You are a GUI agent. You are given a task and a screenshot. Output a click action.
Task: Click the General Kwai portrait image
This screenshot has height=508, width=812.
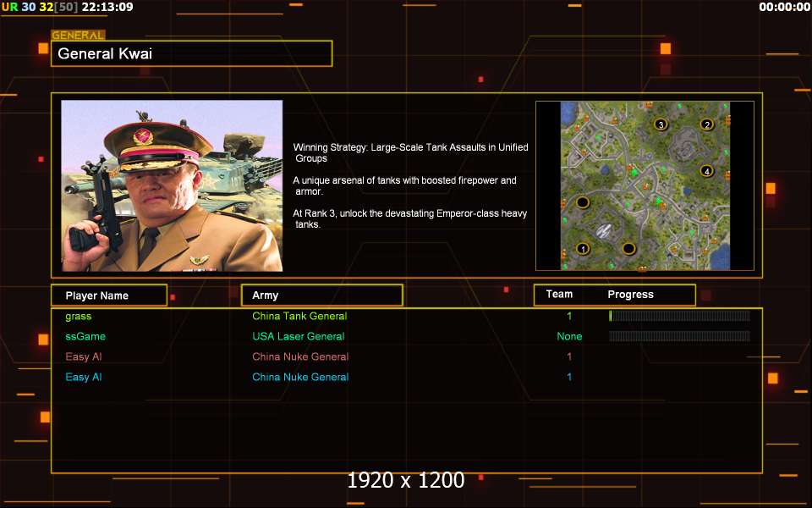172,185
